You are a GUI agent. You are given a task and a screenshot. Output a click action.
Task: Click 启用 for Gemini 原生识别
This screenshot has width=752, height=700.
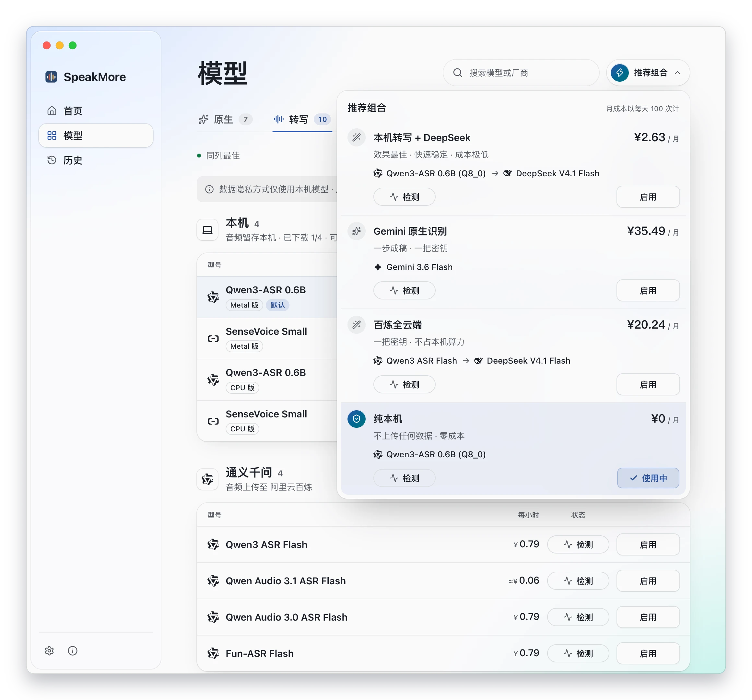coord(648,290)
